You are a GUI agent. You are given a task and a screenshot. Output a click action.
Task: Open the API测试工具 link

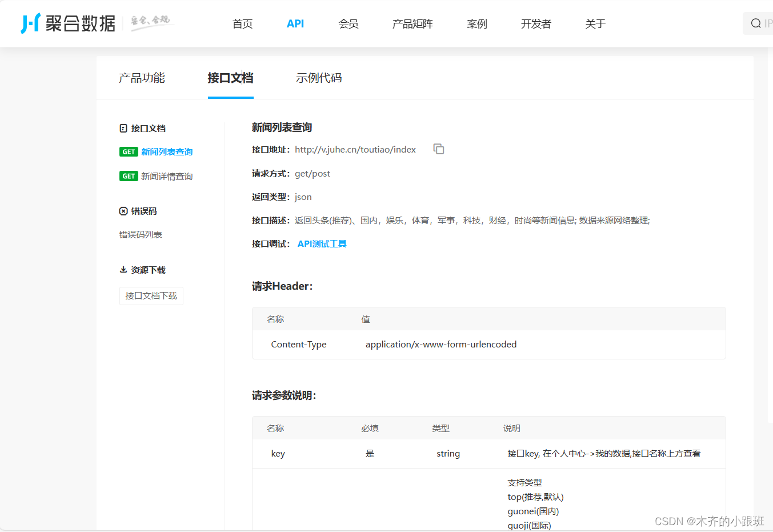tap(322, 243)
